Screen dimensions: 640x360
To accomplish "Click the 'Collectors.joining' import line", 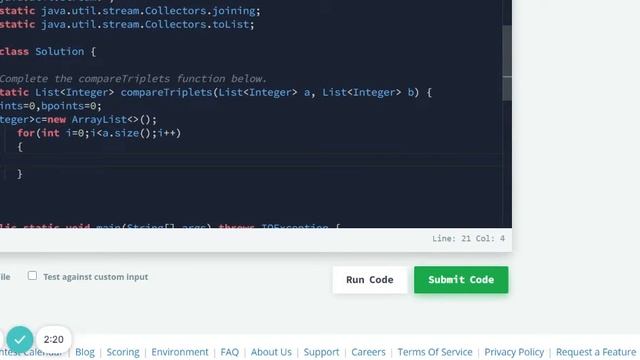I will tap(130, 11).
